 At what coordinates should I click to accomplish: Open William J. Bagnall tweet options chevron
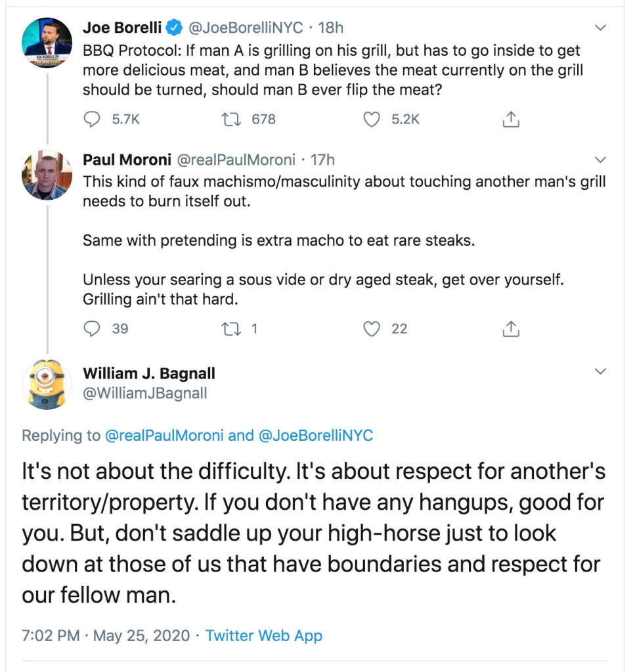tap(600, 372)
